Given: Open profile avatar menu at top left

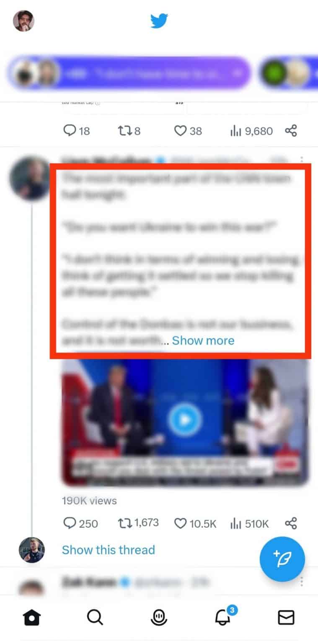Looking at the screenshot, I should point(23,21).
